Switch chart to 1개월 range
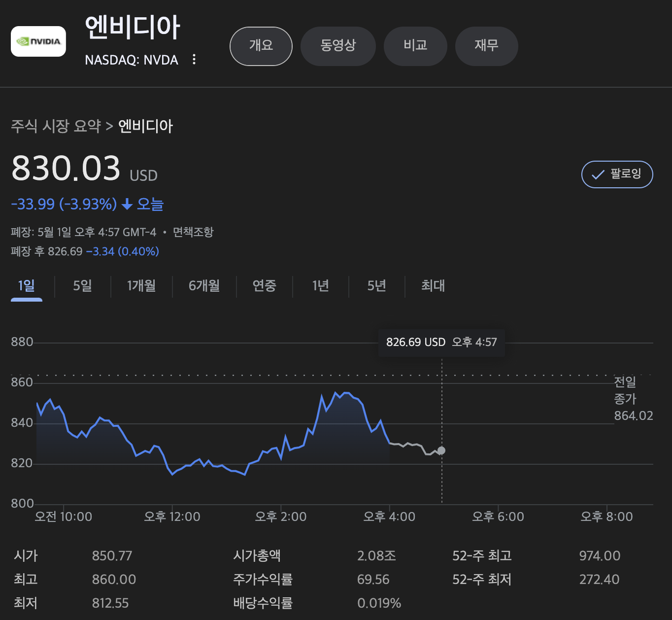 click(141, 286)
